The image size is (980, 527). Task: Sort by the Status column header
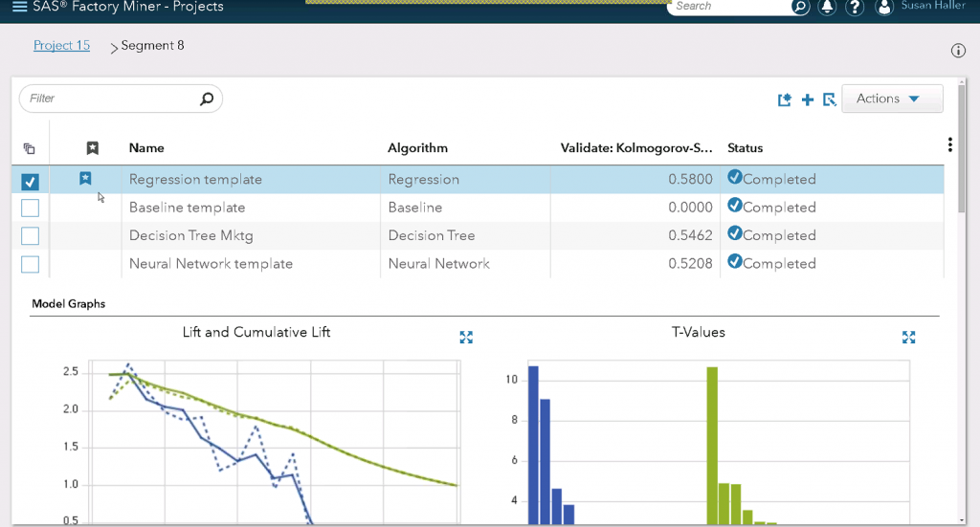745,148
